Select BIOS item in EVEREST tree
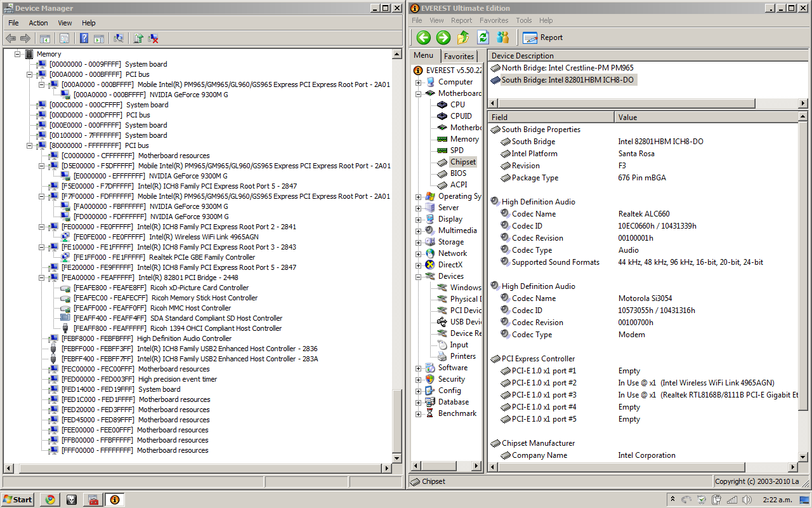The height and width of the screenshot is (508, 812). pos(458,173)
